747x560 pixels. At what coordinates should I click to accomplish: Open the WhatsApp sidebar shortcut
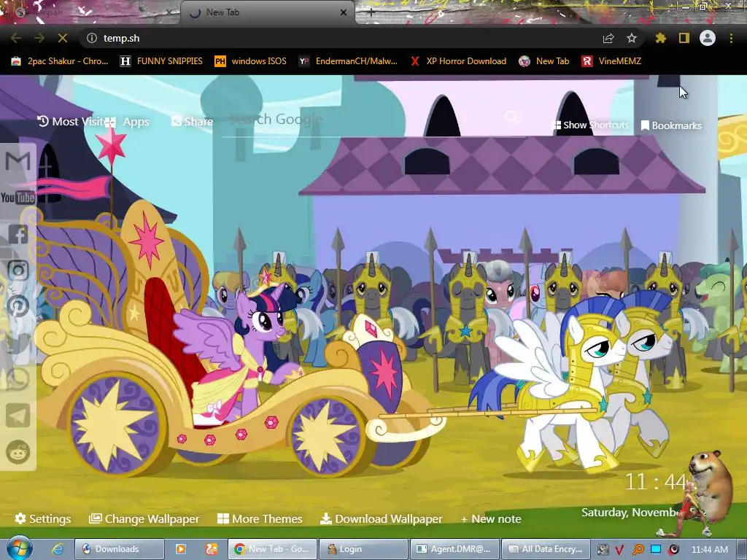[x=18, y=379]
